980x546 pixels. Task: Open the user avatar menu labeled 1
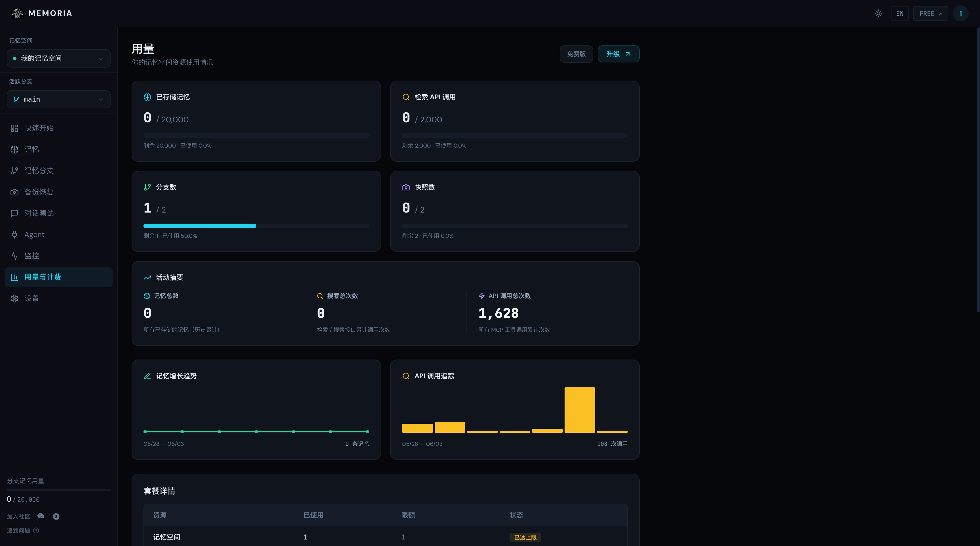pyautogui.click(x=960, y=13)
